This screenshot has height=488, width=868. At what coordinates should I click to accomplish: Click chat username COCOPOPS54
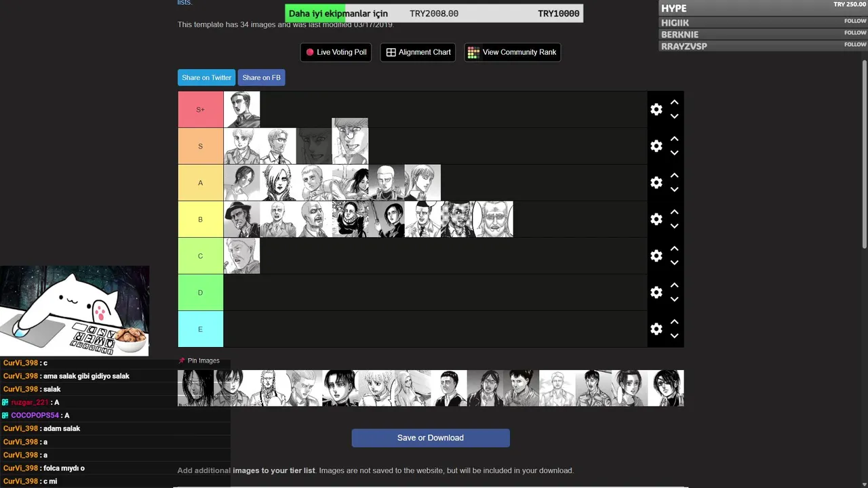[35, 415]
